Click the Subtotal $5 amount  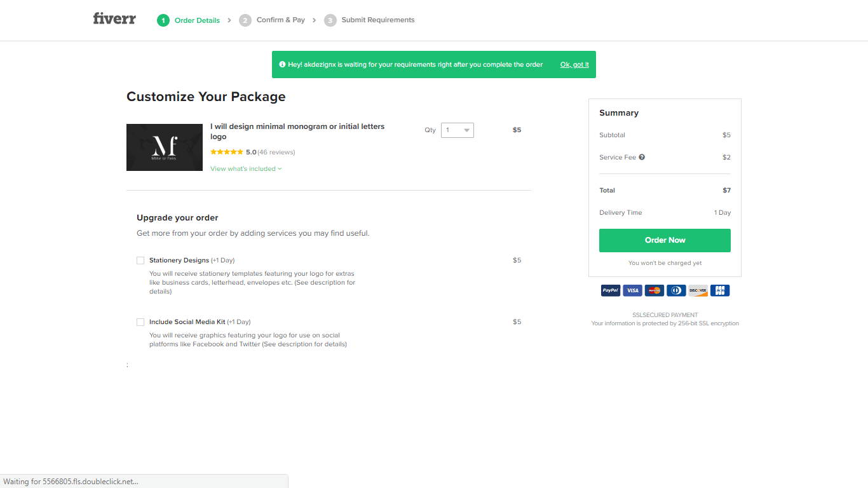pos(726,135)
